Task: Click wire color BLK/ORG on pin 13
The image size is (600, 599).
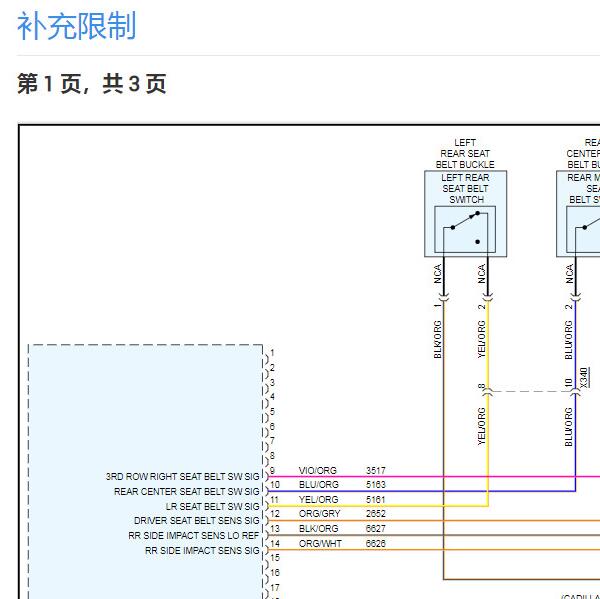Action: [x=318, y=529]
